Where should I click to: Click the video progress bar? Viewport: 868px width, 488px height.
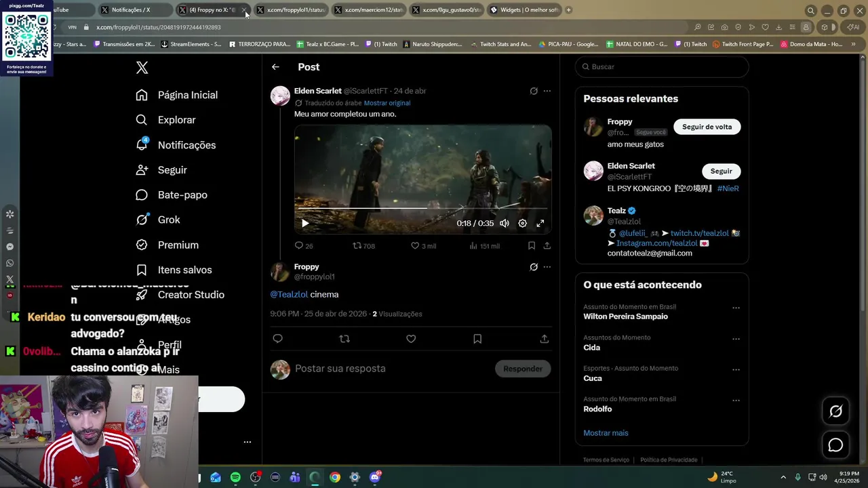click(x=422, y=208)
